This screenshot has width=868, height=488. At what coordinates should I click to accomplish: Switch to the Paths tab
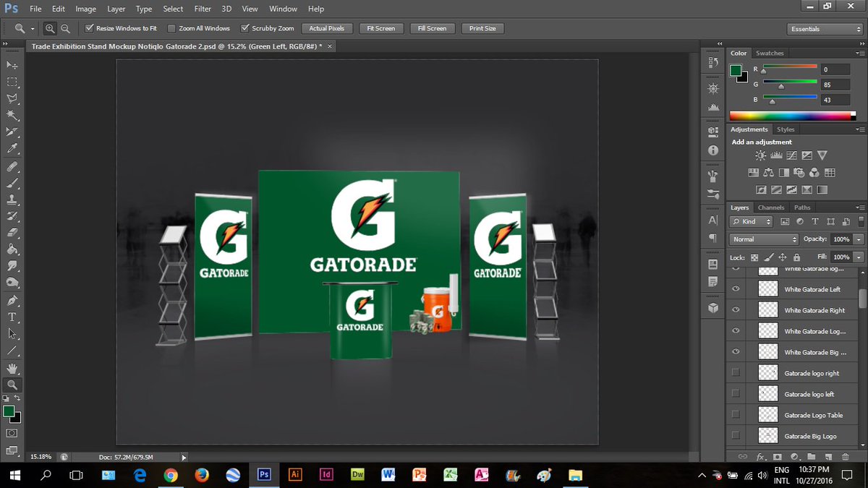click(x=802, y=207)
